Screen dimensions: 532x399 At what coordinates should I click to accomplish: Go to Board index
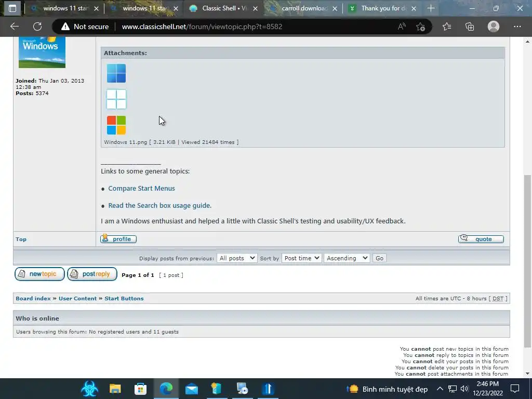point(33,299)
